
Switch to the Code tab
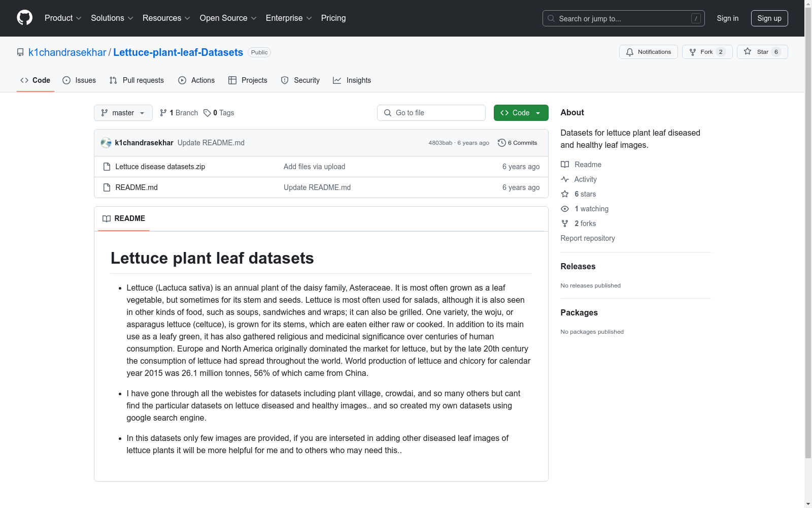[x=35, y=80]
